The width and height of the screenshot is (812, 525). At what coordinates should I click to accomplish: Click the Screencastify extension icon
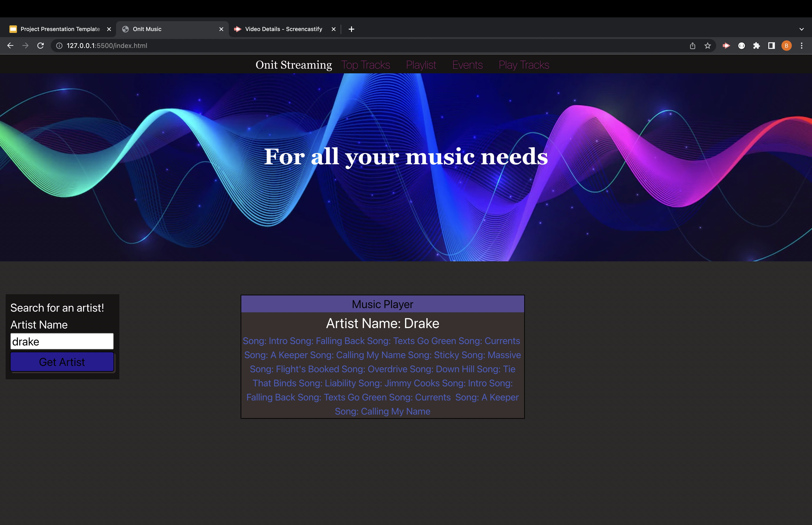(726, 45)
